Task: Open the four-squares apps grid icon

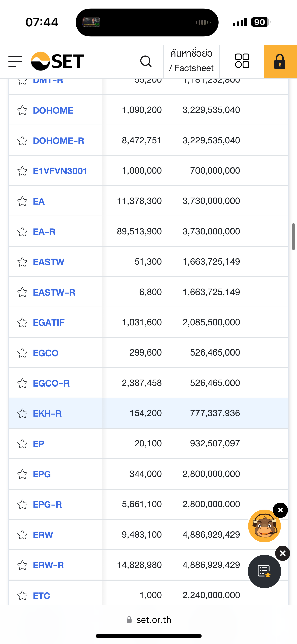Action: point(242,61)
